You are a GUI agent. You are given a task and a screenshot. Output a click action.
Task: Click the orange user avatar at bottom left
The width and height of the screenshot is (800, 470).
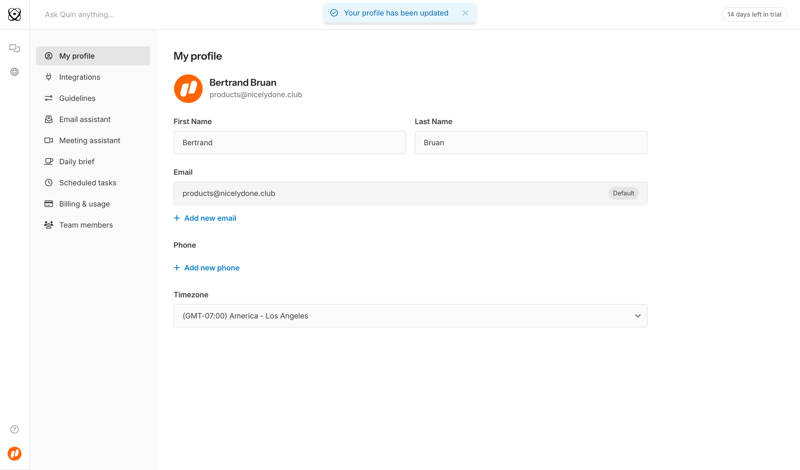click(14, 454)
